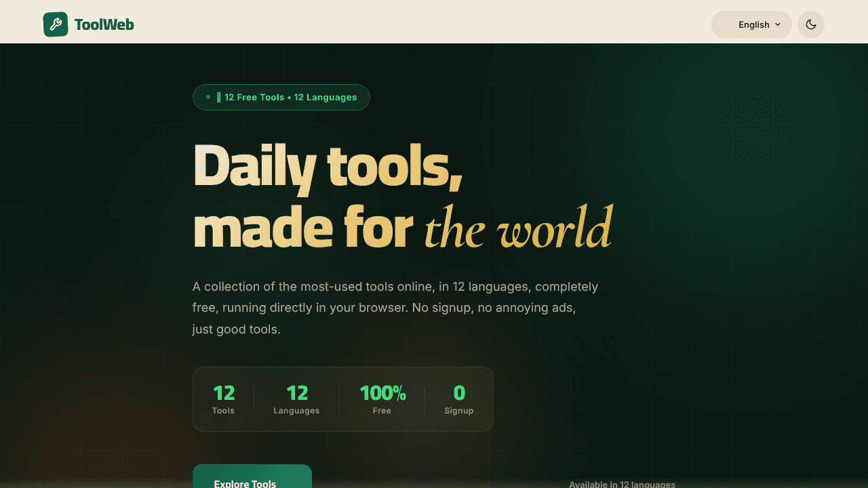
Task: Click the 12 Free Tools badge
Action: tap(281, 97)
